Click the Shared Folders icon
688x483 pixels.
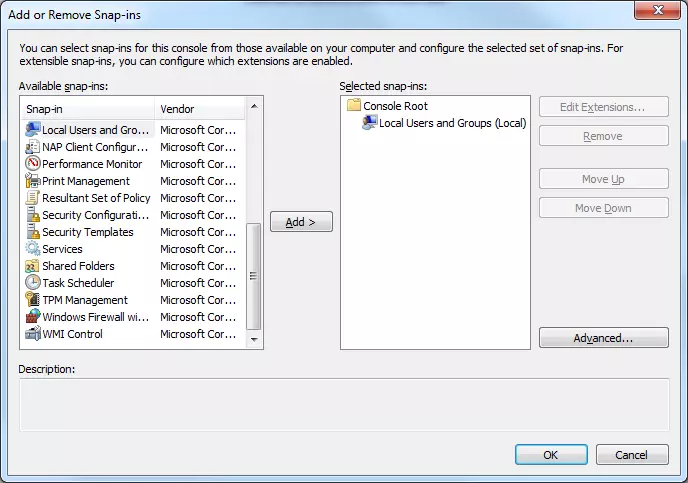[33, 266]
